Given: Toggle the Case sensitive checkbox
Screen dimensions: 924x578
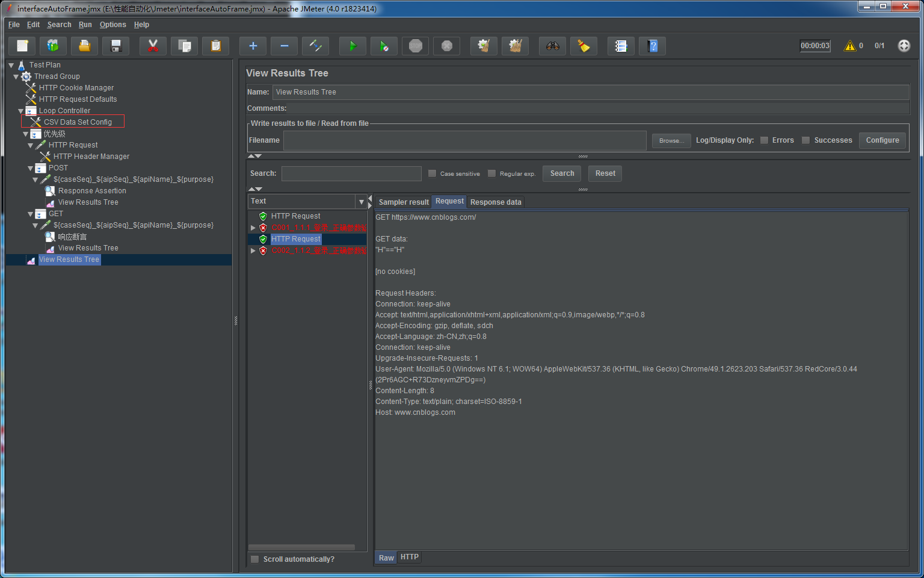Looking at the screenshot, I should tap(432, 173).
